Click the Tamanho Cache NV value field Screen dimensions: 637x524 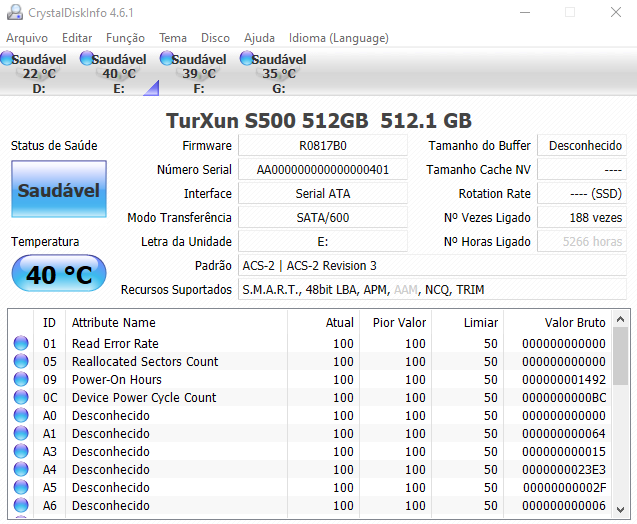(582, 169)
